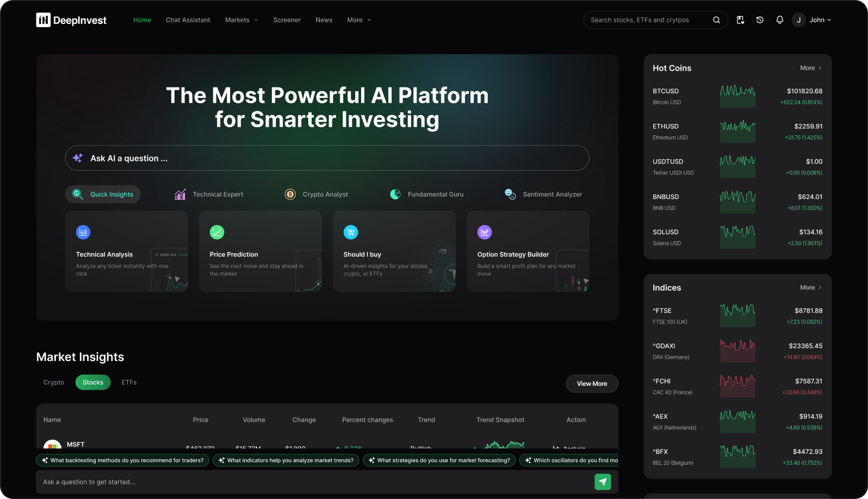Switch to the Crypto Analyst tab
Screen dimensions: 868x499
pyautogui.click(x=317, y=195)
